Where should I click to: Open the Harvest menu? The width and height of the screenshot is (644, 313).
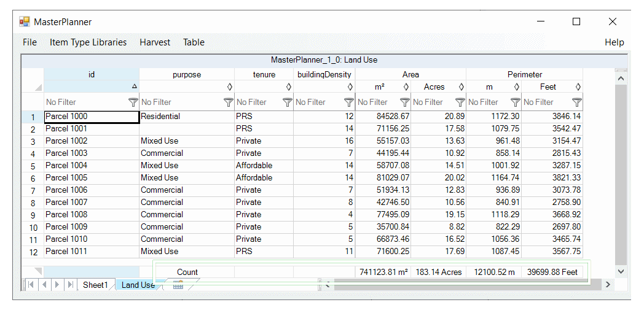point(155,42)
